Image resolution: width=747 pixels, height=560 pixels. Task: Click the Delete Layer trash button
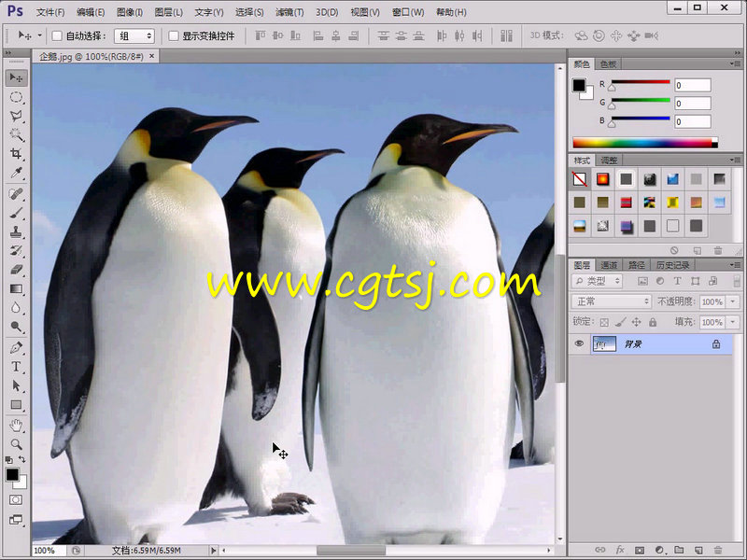[718, 550]
